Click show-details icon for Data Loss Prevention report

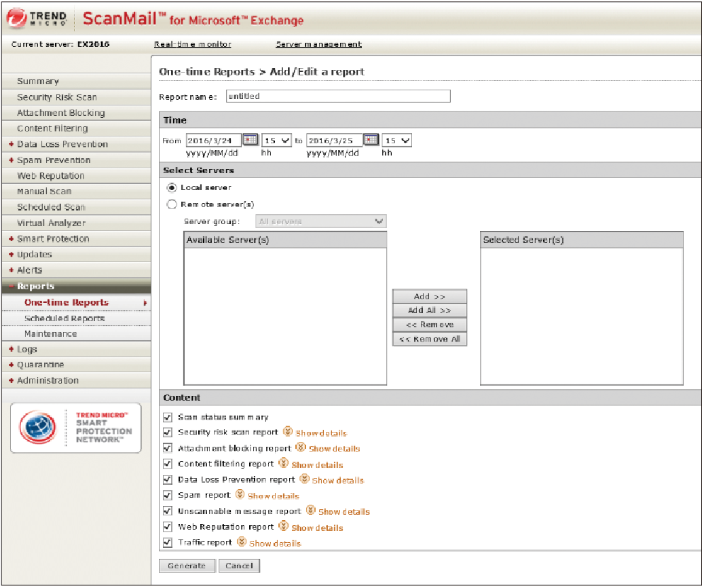(x=304, y=479)
